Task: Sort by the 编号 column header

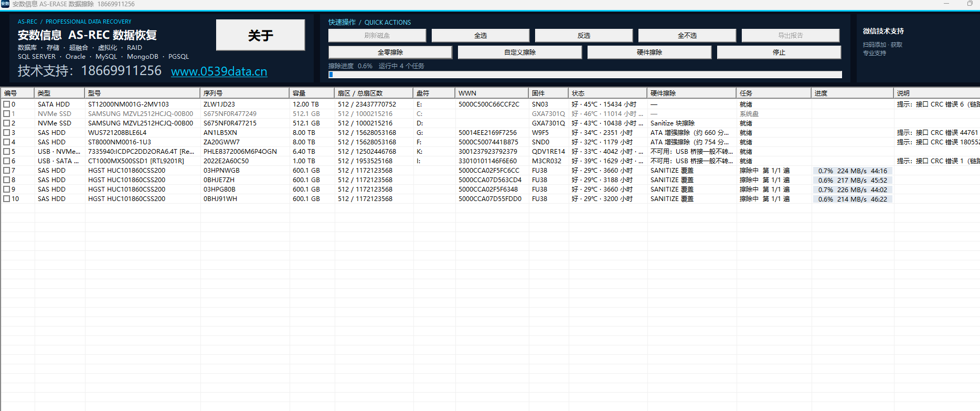Action: (x=17, y=93)
